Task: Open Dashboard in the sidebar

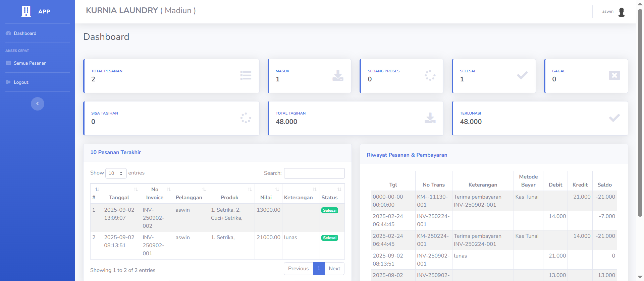Action: [25, 33]
